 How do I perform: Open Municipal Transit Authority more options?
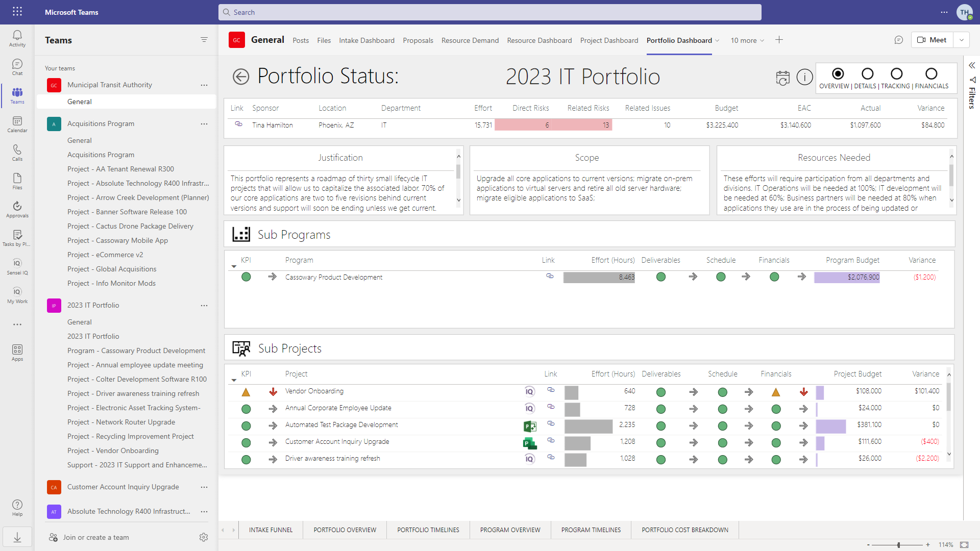204,85
